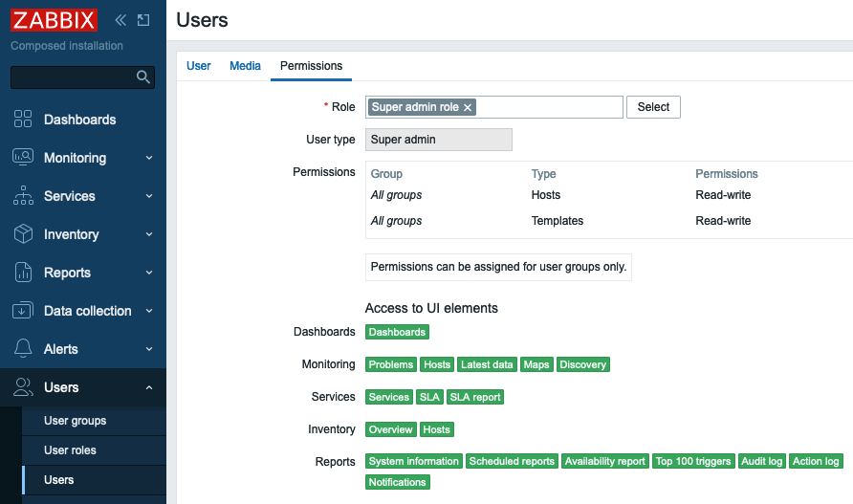Expand the Data collection menu chevron
The width and height of the screenshot is (853, 504).
pos(149,311)
